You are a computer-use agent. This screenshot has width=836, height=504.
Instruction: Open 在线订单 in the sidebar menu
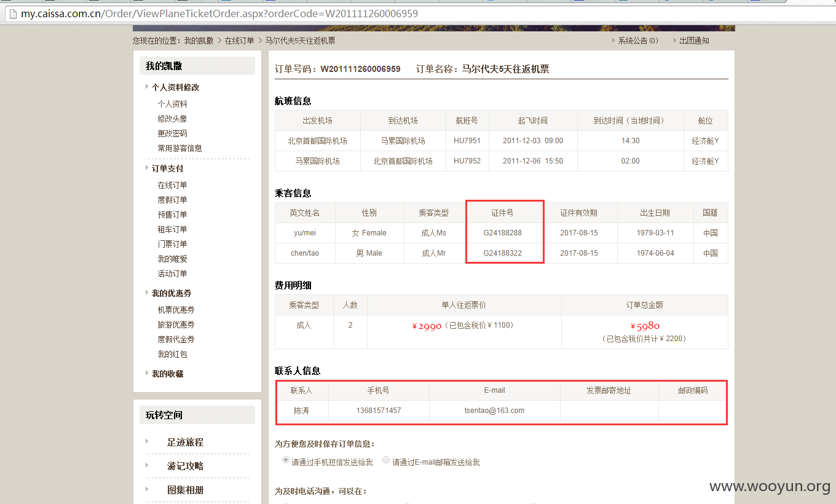coord(172,185)
